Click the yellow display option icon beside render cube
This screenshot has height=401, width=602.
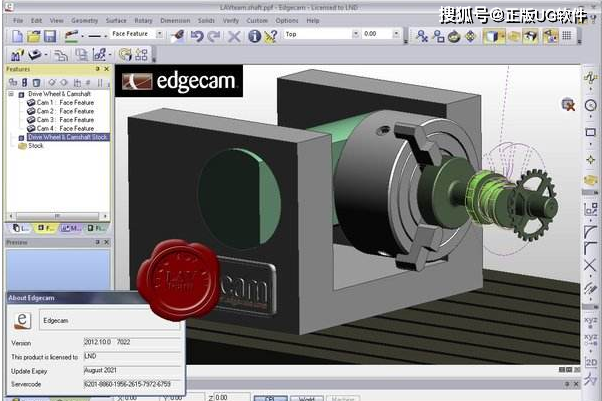click(x=514, y=36)
